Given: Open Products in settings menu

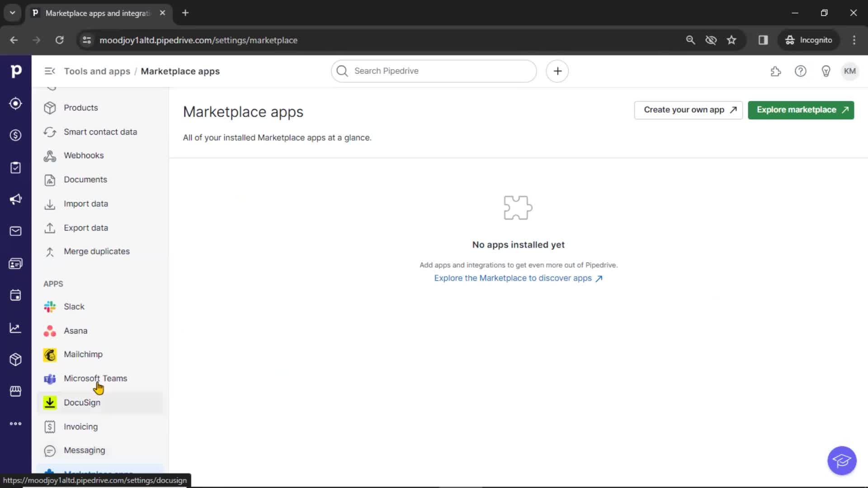Looking at the screenshot, I should [100, 108].
